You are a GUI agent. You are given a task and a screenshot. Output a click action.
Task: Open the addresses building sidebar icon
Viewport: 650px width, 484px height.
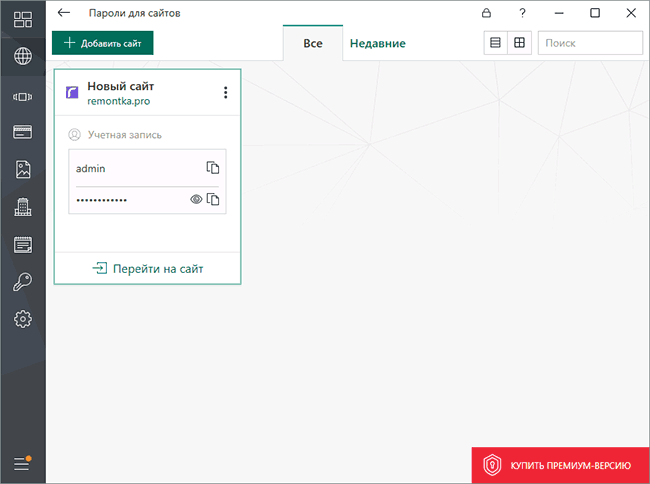[x=23, y=206]
